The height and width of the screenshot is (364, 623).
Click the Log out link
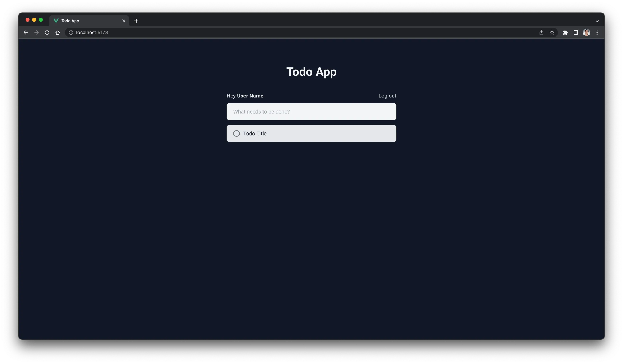[387, 96]
